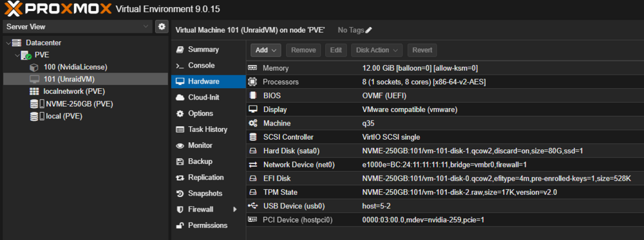Viewport: 644px width, 240px height.
Task: Open the Disk Action dropdown
Action: 377,50
